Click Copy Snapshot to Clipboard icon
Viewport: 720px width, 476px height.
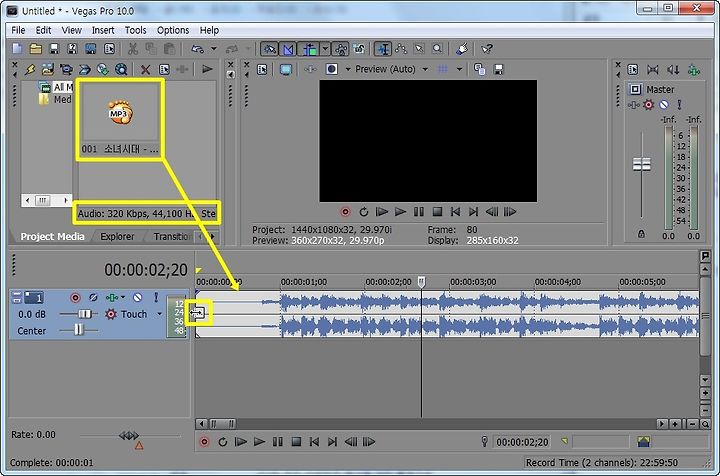(x=479, y=69)
